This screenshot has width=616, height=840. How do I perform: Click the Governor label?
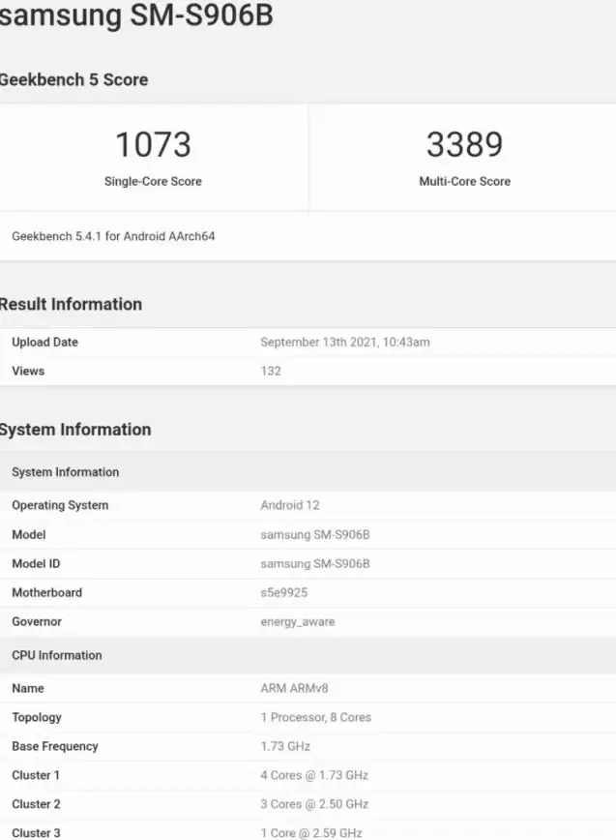[37, 621]
